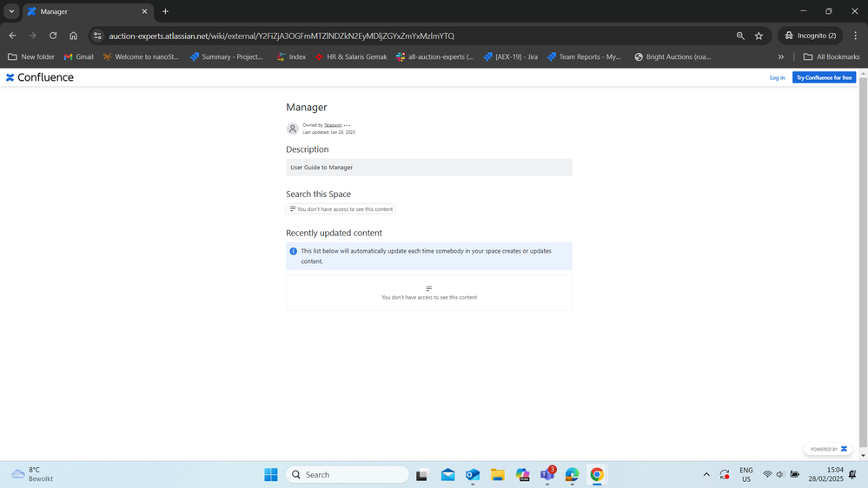Select the Manager browser tab
The width and height of the screenshot is (868, 488).
tap(87, 11)
